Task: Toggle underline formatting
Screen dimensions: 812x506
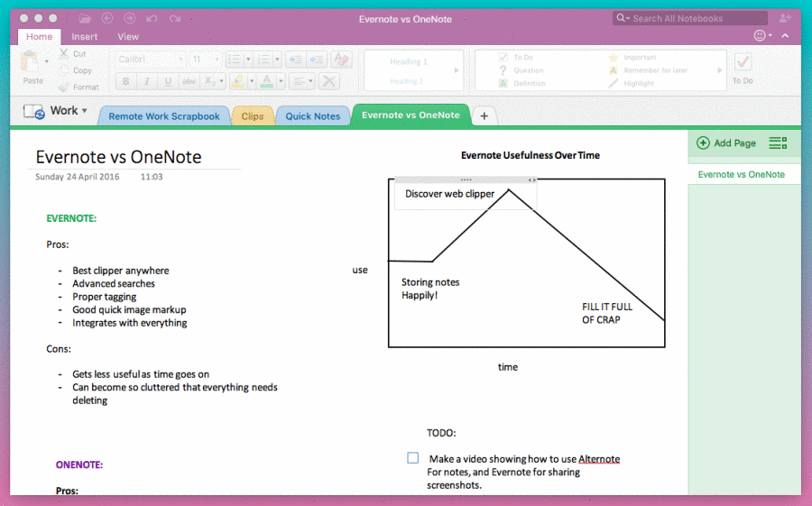Action: coord(168,81)
